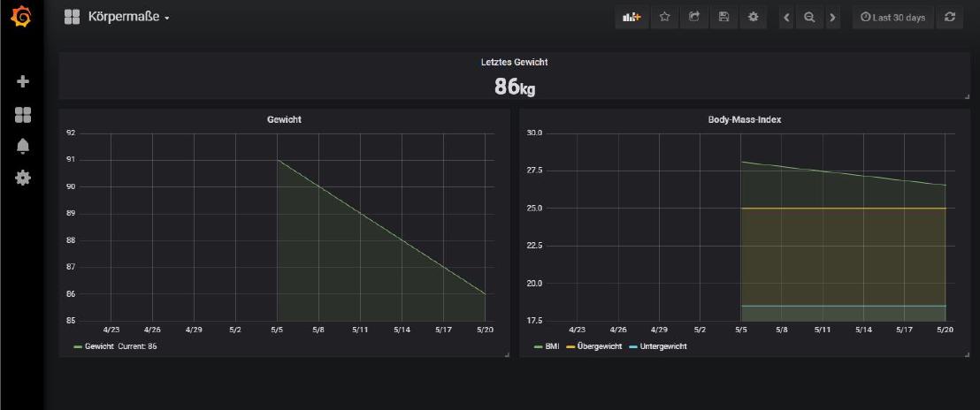This screenshot has width=980, height=410.
Task: Click the green BMI legend color swatch
Action: click(x=538, y=346)
